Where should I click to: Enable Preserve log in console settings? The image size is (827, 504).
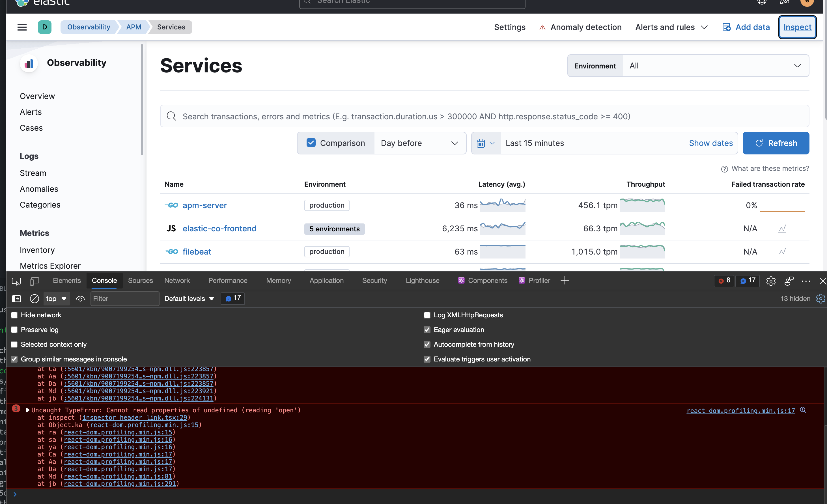(x=14, y=330)
